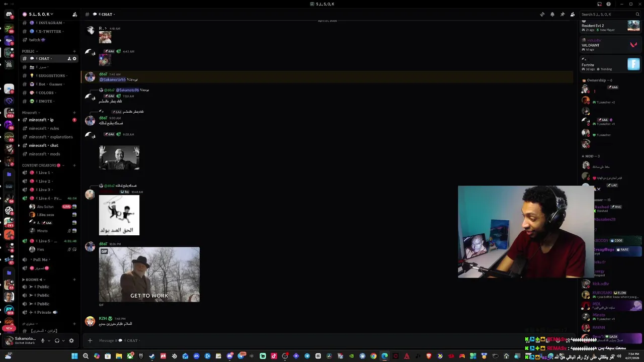Click create invite icon on CHAT channel
644x362 pixels.
[69, 58]
